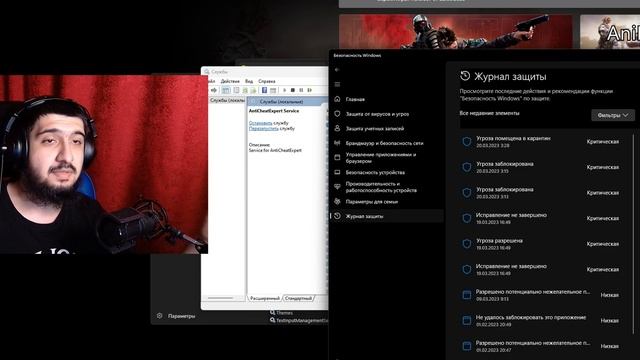Click action pane icon next to Help in Services
Image resolution: width=640 pixels, height=360 pixels.
273,90
